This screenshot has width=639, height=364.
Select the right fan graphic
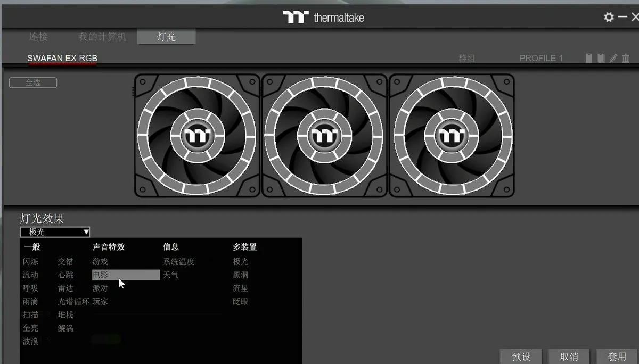point(452,136)
